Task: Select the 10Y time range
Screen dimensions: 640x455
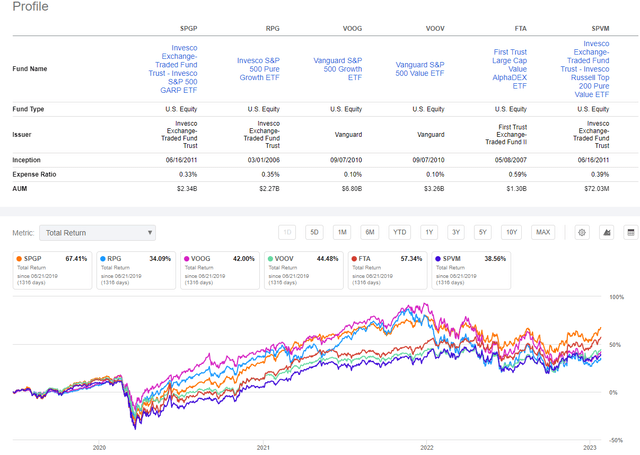Action: click(x=511, y=232)
